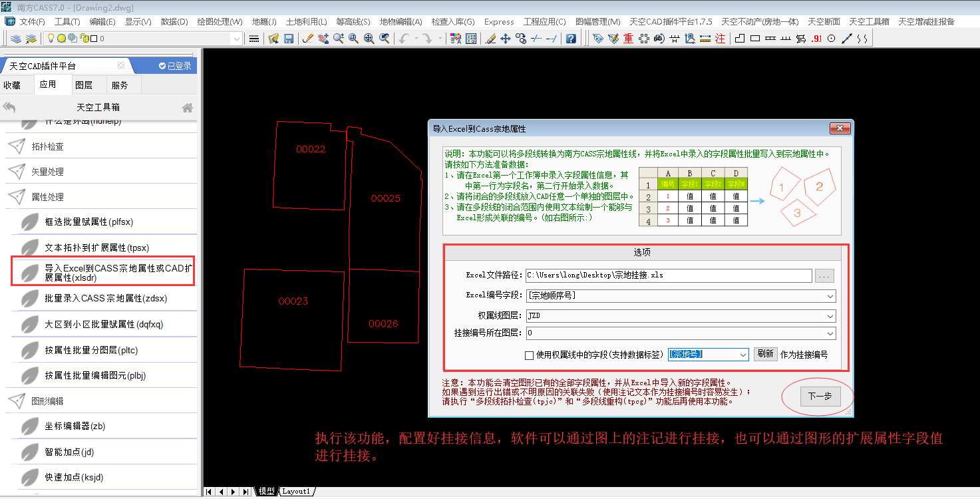The height and width of the screenshot is (499, 980).
Task: Select the Erase tool icon
Action: click(x=490, y=39)
